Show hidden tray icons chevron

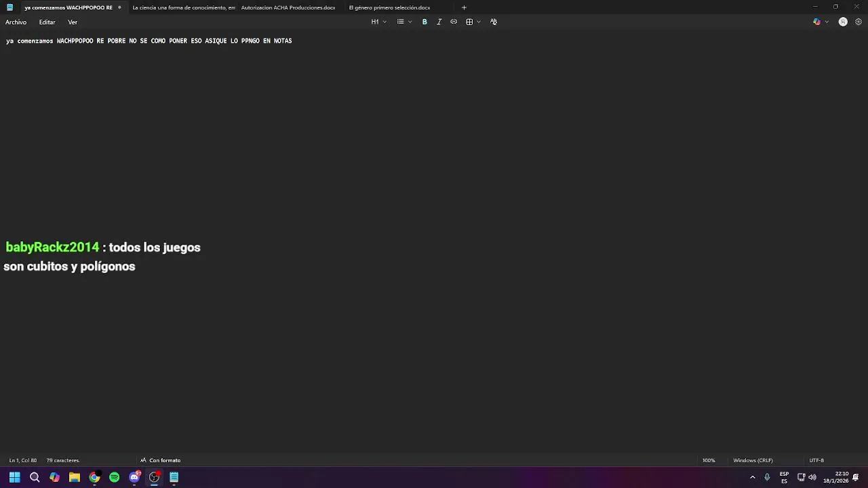752,477
